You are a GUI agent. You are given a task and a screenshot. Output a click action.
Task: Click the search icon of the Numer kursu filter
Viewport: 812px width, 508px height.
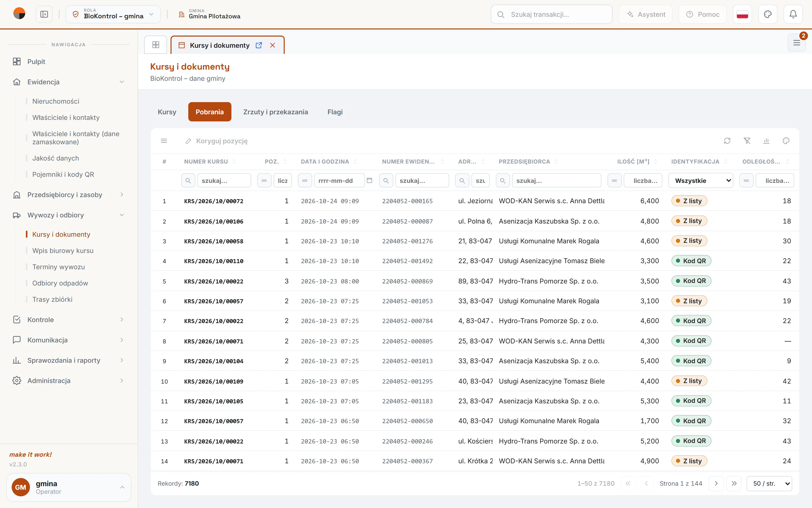pos(188,180)
